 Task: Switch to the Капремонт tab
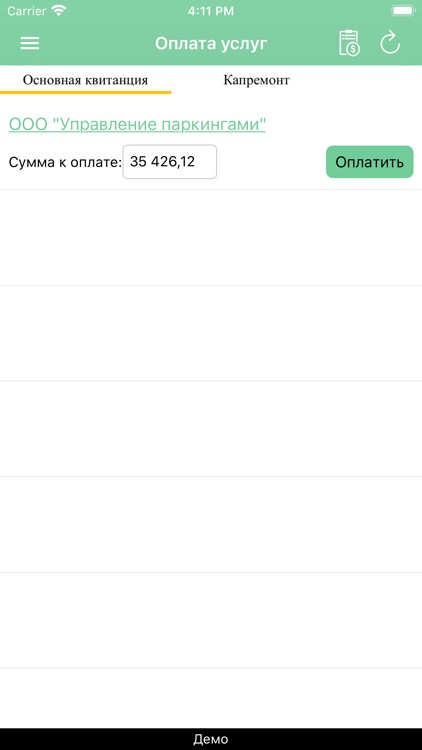256,80
